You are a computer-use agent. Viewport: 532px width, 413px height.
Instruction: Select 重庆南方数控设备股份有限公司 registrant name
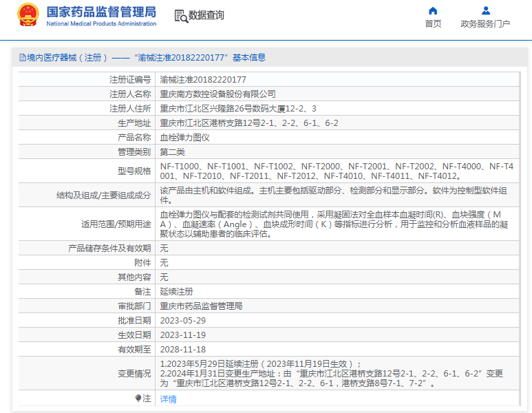click(x=217, y=94)
